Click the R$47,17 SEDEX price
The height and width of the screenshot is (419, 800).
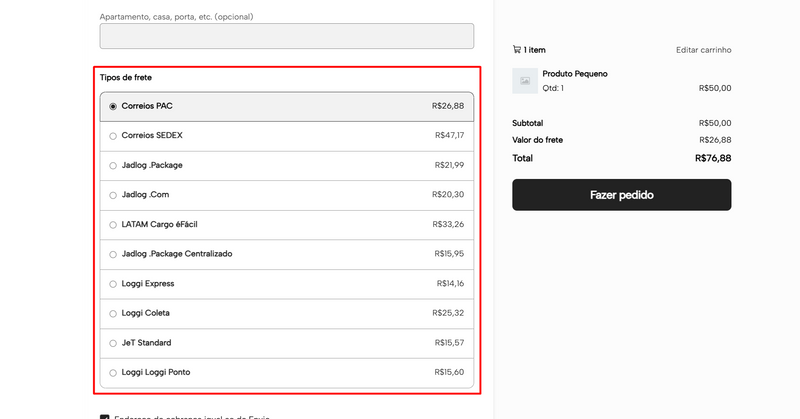click(x=449, y=135)
